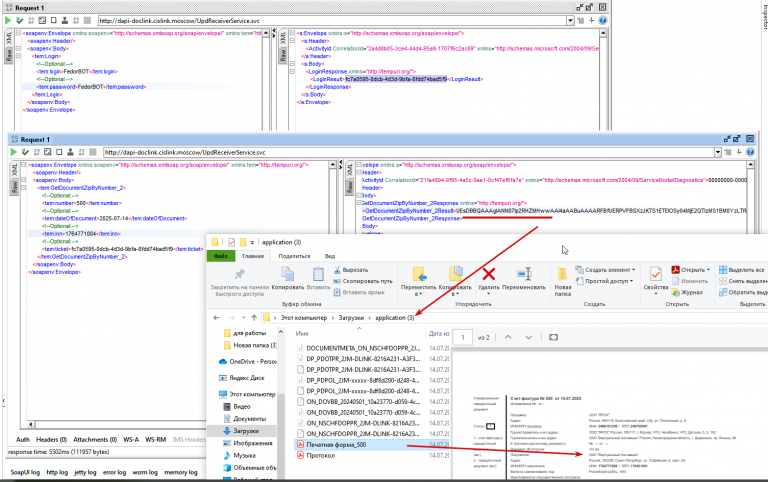Open the Attachments (0) tab
The image size is (768, 482).
95,440
